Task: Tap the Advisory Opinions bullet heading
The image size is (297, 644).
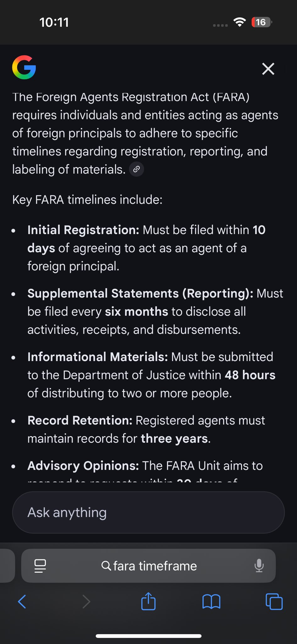Action: click(83, 466)
